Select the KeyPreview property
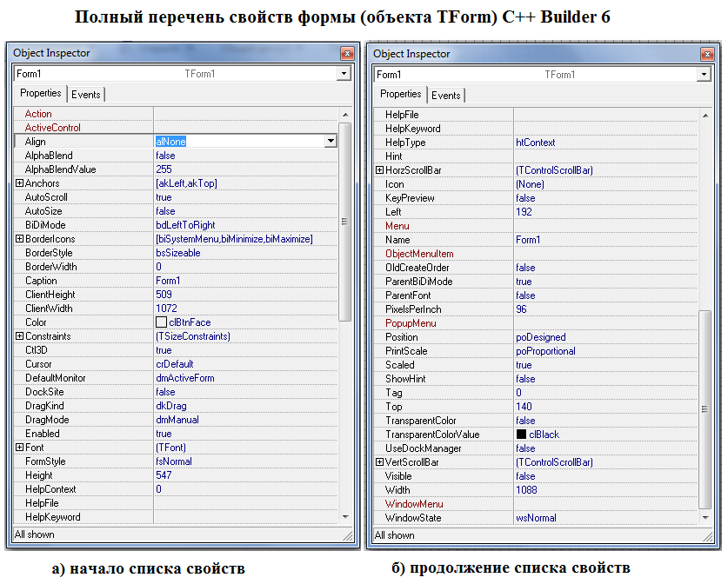Image resolution: width=728 pixels, height=584 pixels. click(410, 198)
